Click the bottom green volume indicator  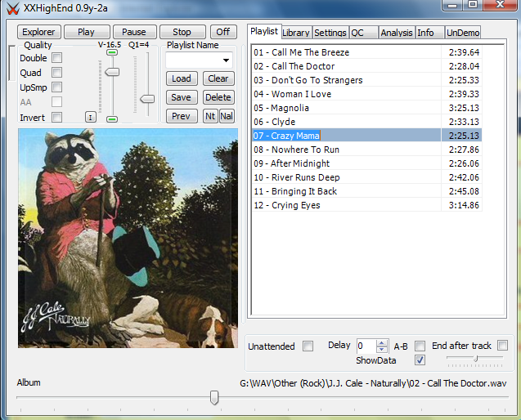tap(112, 119)
